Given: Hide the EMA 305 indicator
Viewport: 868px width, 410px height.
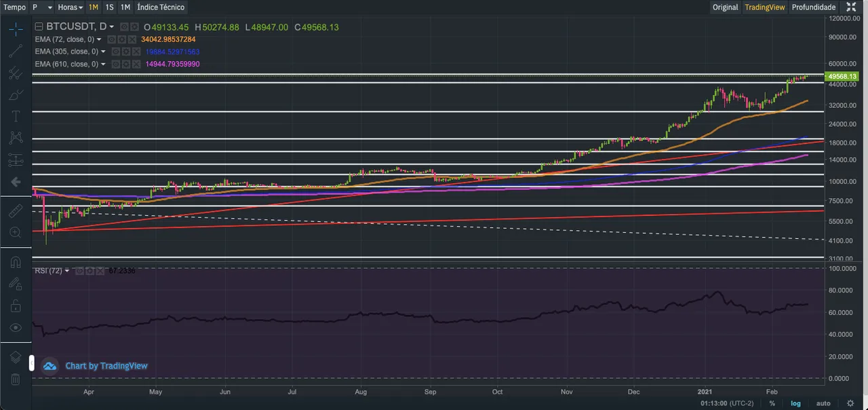Looking at the screenshot, I should [115, 52].
